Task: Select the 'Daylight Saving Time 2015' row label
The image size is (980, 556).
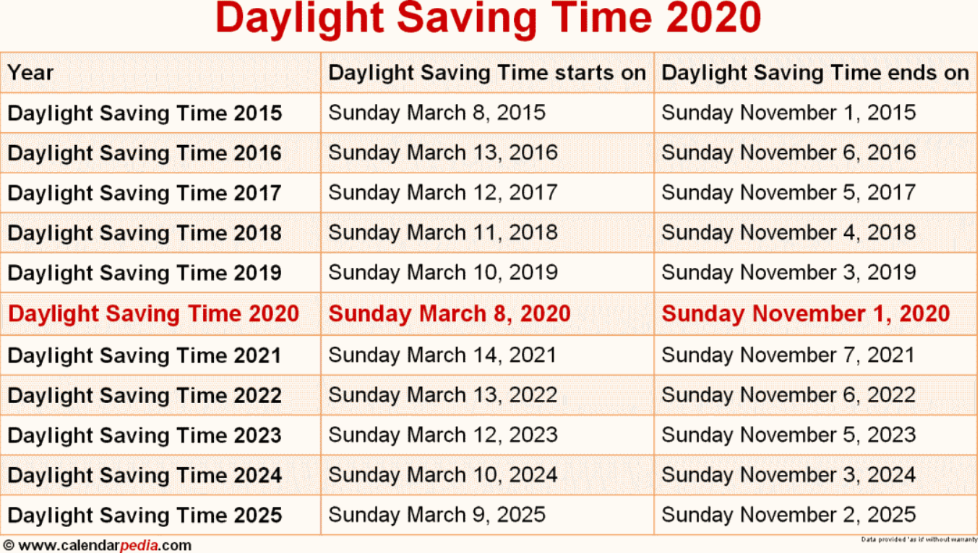Action: pyautogui.click(x=145, y=113)
